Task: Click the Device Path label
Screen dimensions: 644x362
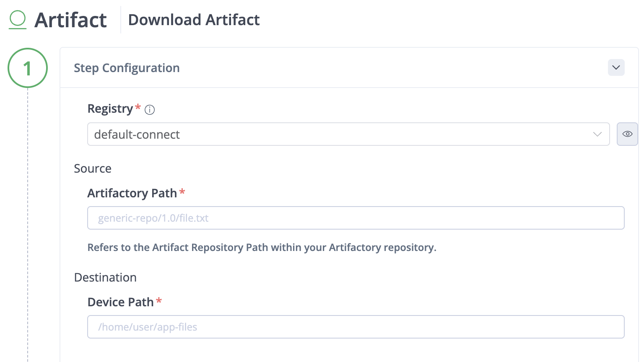Action: pos(120,302)
